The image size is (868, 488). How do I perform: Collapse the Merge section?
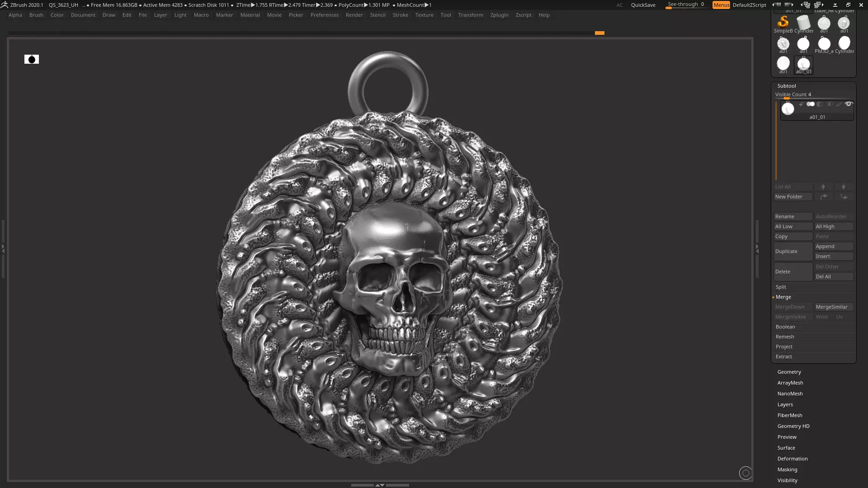(x=783, y=297)
